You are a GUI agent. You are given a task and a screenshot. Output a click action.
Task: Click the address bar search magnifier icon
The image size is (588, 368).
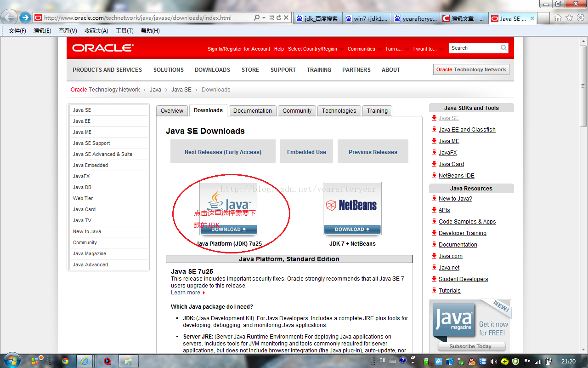[x=257, y=18]
